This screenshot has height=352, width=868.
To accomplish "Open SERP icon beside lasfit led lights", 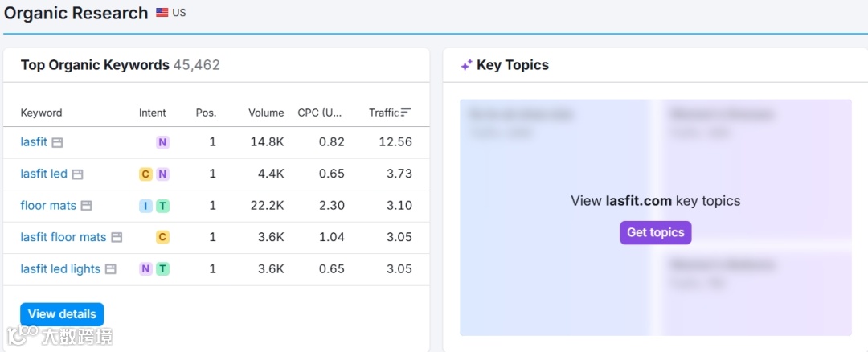I will click(x=111, y=269).
